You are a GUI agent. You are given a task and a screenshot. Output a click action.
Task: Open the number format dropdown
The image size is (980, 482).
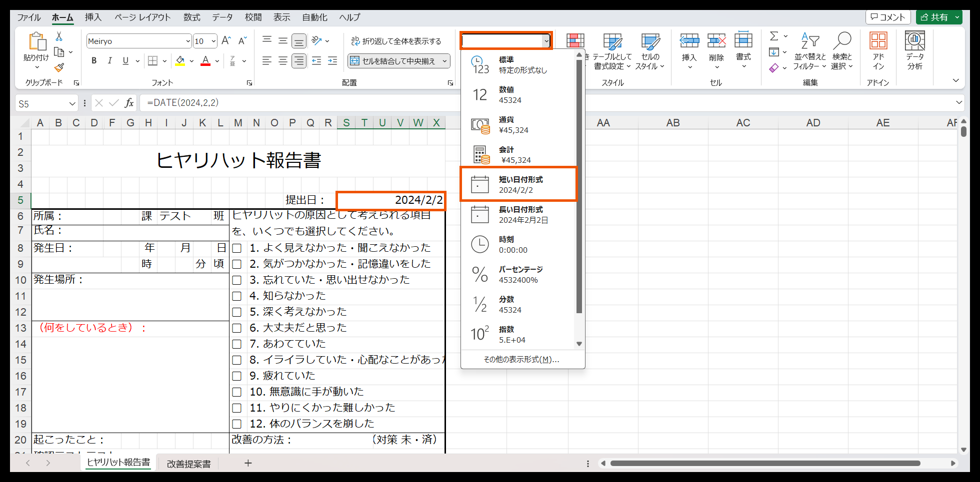pos(546,40)
